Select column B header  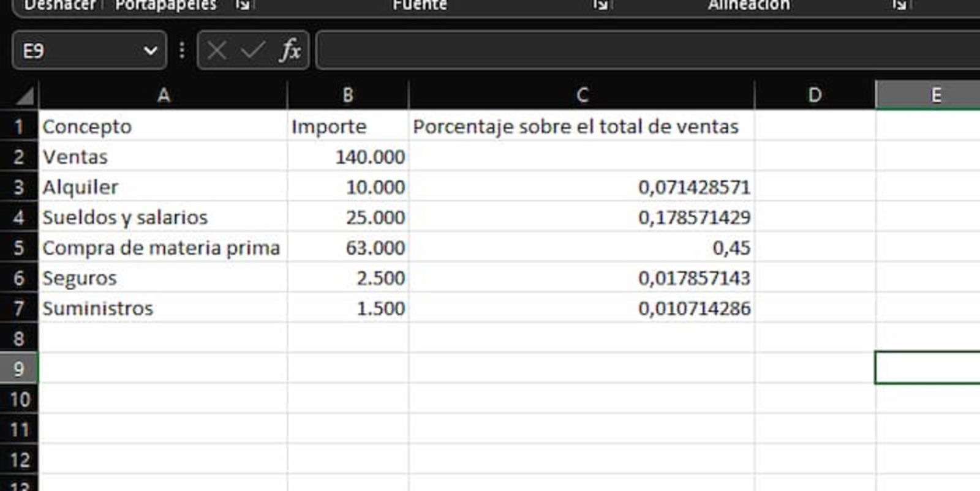[x=348, y=95]
